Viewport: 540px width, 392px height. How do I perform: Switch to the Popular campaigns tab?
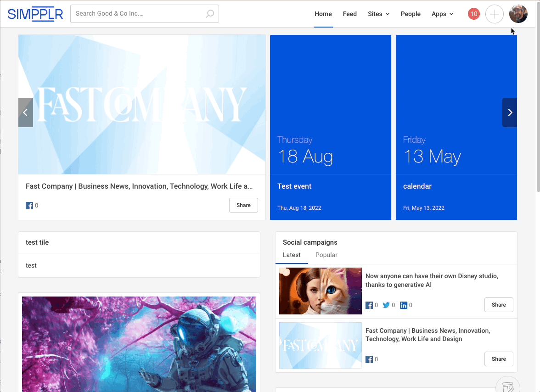(326, 255)
